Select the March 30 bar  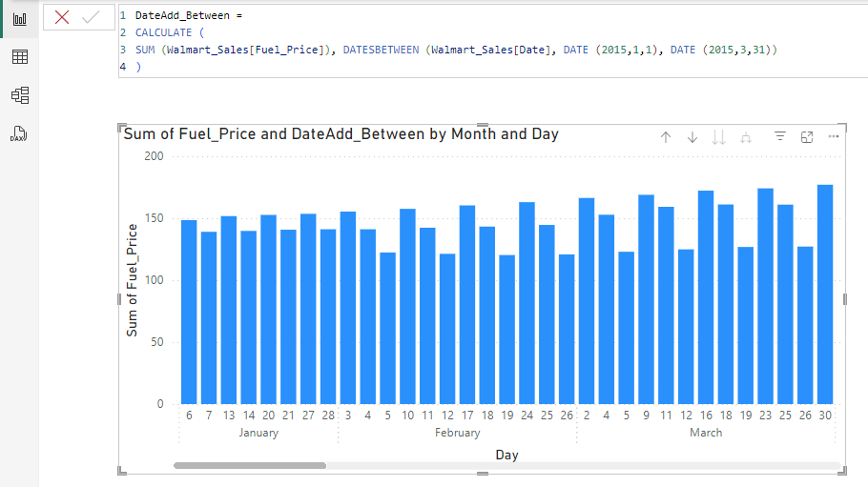825,294
